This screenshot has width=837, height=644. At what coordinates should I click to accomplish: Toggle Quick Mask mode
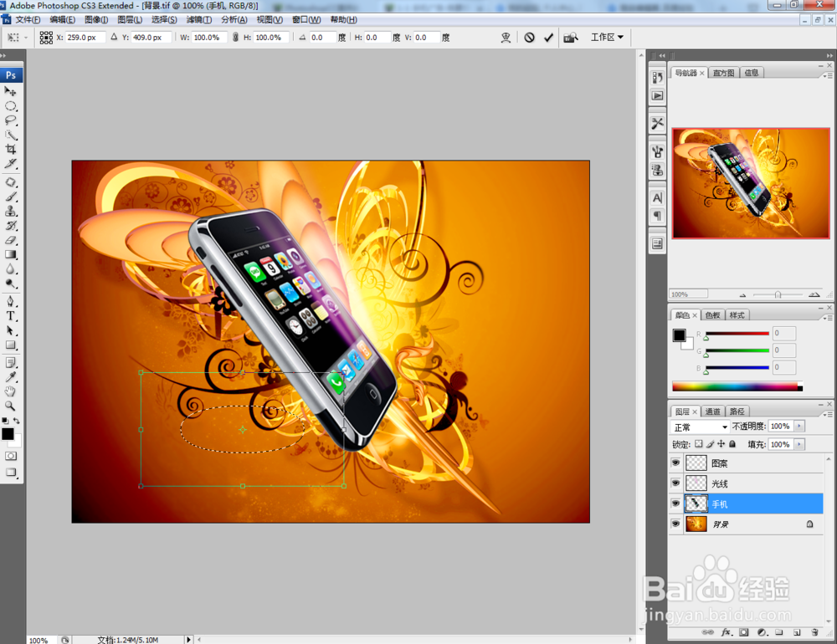point(11,456)
